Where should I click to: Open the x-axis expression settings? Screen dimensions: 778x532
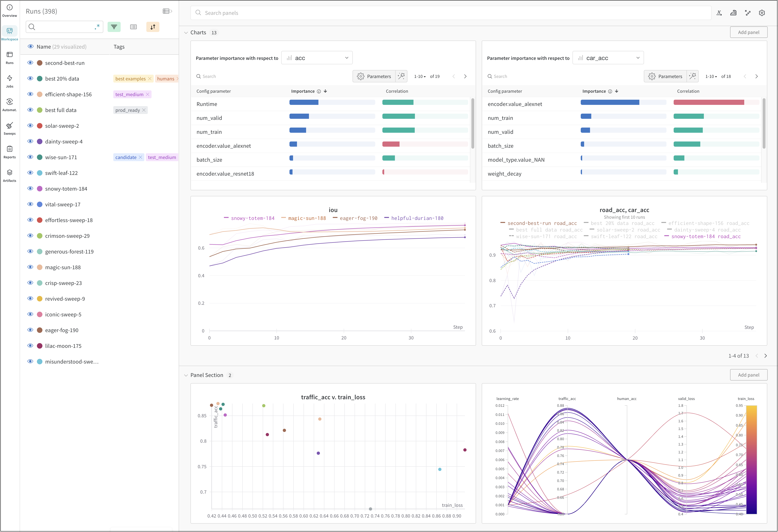click(x=719, y=13)
